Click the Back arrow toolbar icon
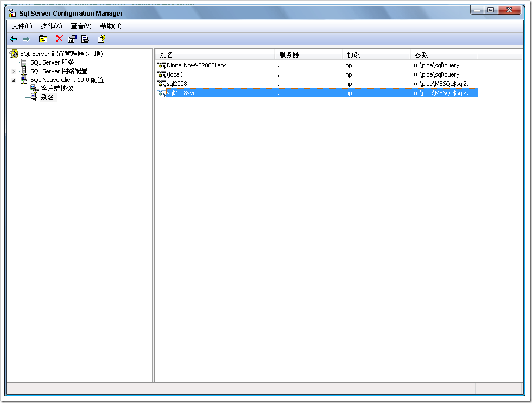 pos(14,40)
